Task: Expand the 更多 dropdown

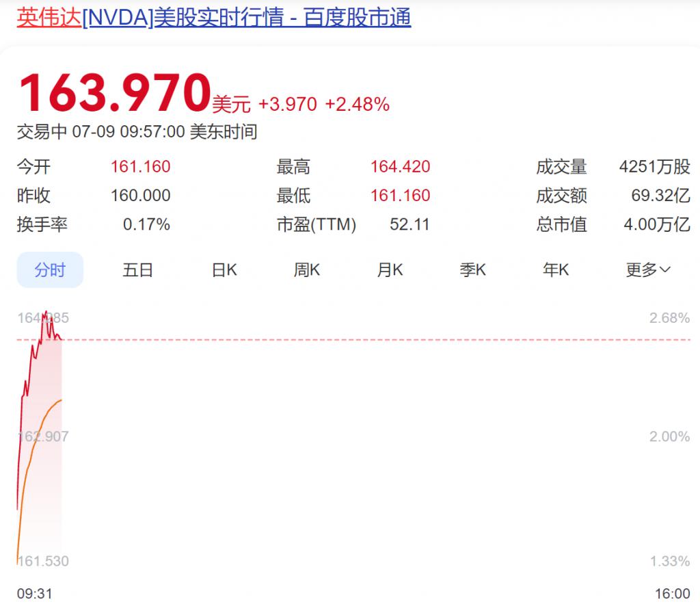Action: click(x=648, y=270)
